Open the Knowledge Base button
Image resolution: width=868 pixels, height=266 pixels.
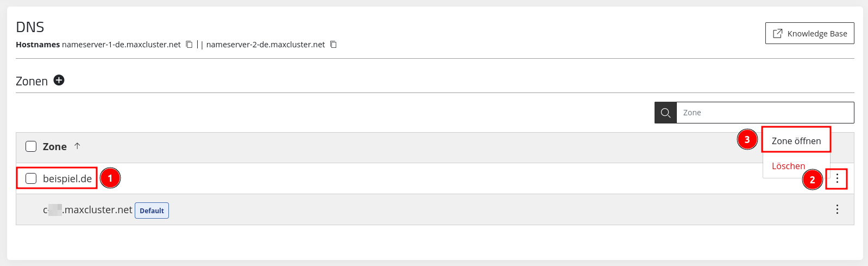(810, 33)
